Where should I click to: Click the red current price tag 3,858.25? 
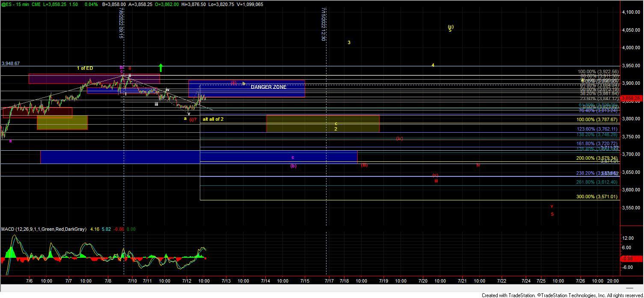632,98
